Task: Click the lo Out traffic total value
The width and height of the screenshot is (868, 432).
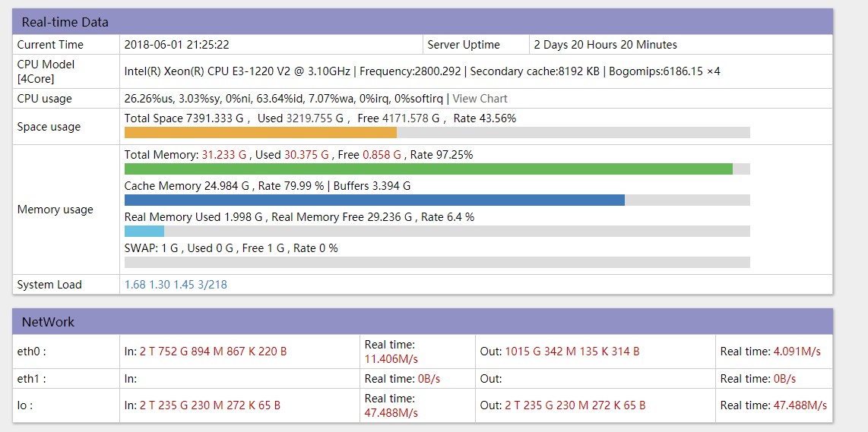Action: tap(575, 405)
